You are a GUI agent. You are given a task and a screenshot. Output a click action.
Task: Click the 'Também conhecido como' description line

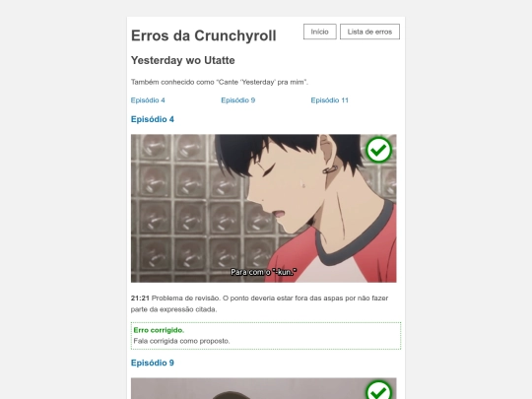(x=220, y=82)
